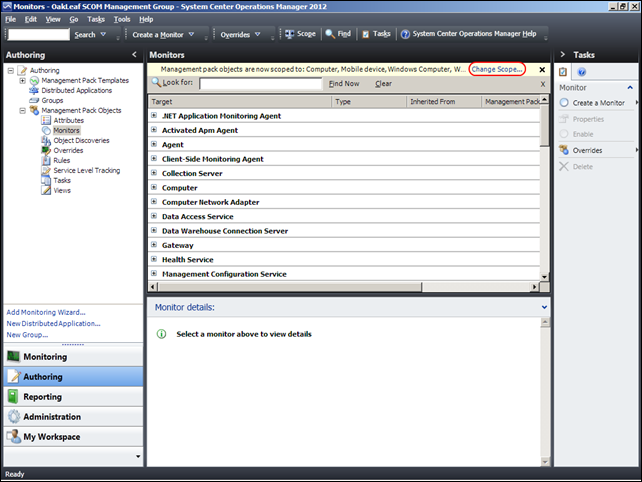Click the Change Scope link
The image size is (642, 482).
[x=497, y=69]
